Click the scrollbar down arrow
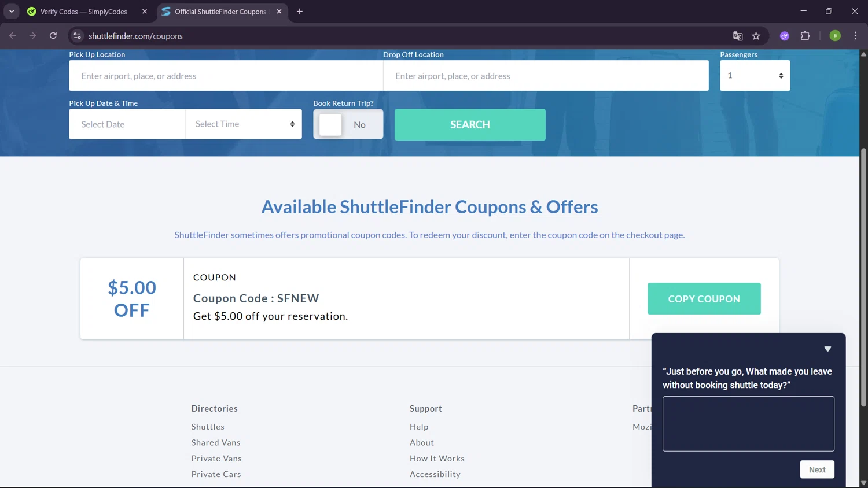The height and width of the screenshot is (488, 868). [863, 483]
